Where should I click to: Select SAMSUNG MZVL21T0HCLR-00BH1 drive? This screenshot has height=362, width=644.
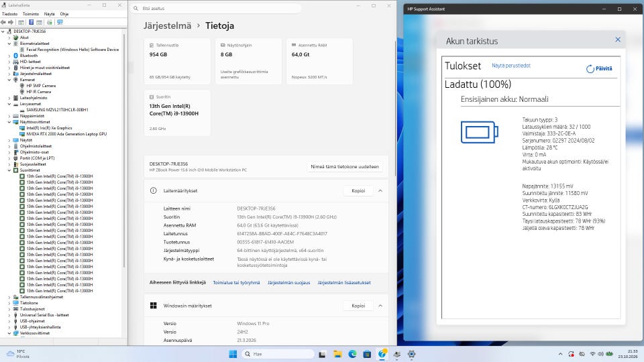pos(57,109)
